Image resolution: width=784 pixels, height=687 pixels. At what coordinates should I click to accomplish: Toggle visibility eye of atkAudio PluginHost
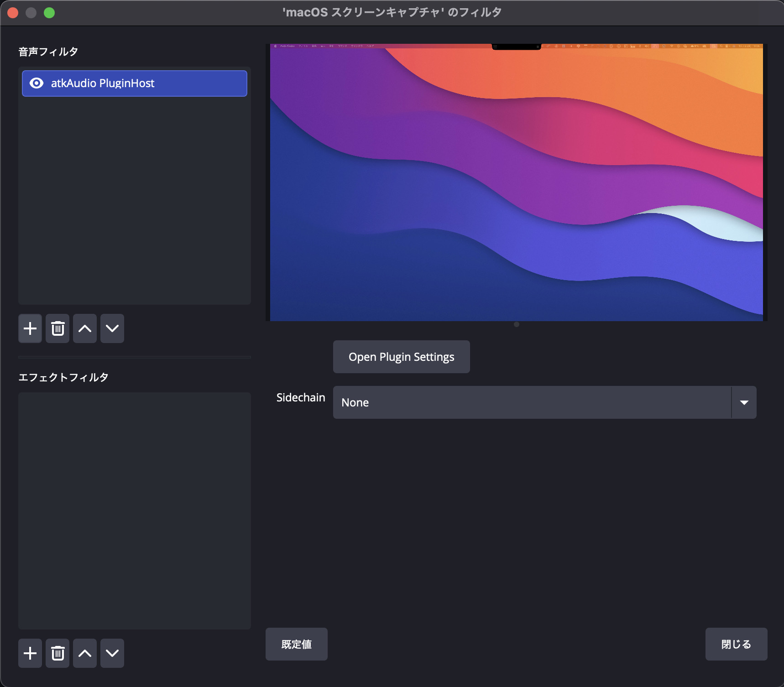pos(37,83)
